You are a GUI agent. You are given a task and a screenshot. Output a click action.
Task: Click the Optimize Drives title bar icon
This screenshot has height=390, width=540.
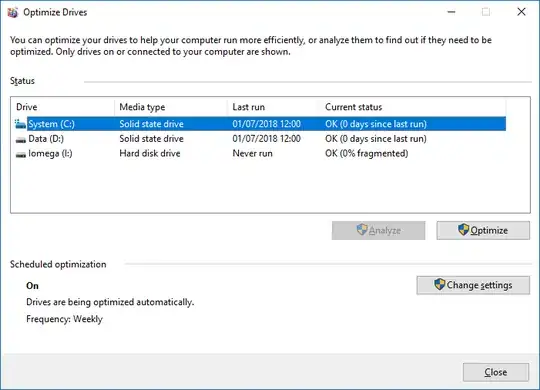[x=13, y=12]
